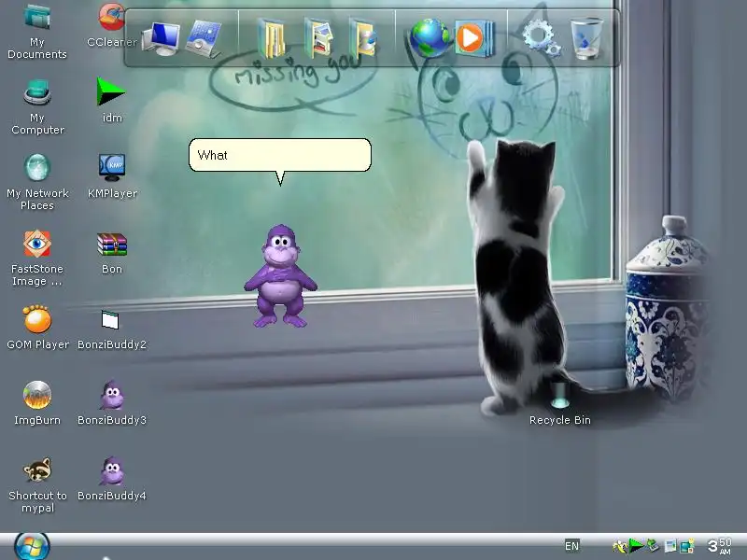Launch the orange media player dock icon
Screen dimensions: 747x560
point(474,38)
